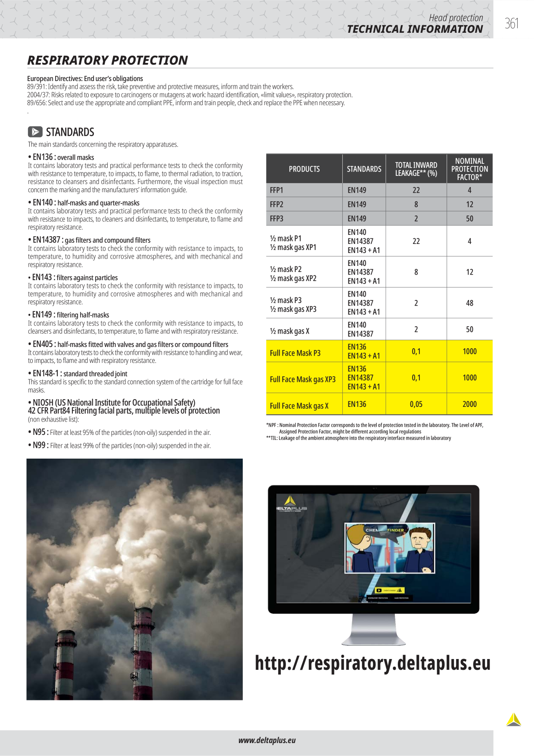Select the FFP3 product cell
This screenshot has width=534, height=756.
(304, 219)
